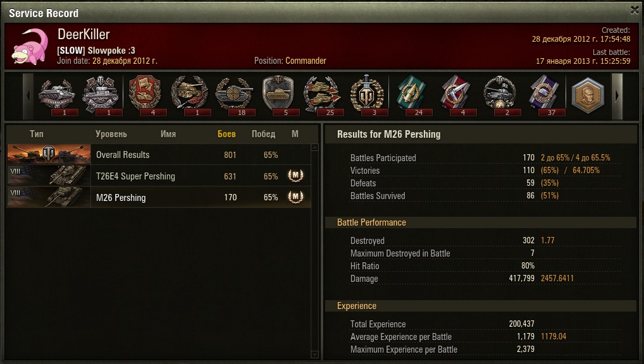
Task: Click the two-arrows tank medal showing 25
Action: [x=323, y=94]
